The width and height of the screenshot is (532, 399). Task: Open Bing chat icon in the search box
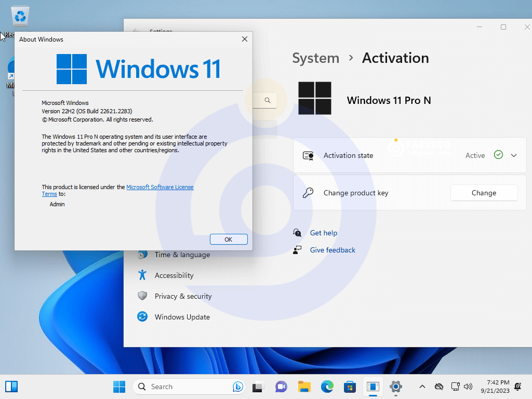tap(238, 387)
